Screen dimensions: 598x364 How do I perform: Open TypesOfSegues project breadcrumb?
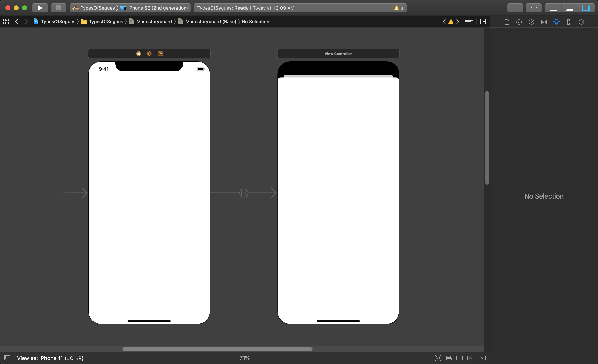click(54, 22)
